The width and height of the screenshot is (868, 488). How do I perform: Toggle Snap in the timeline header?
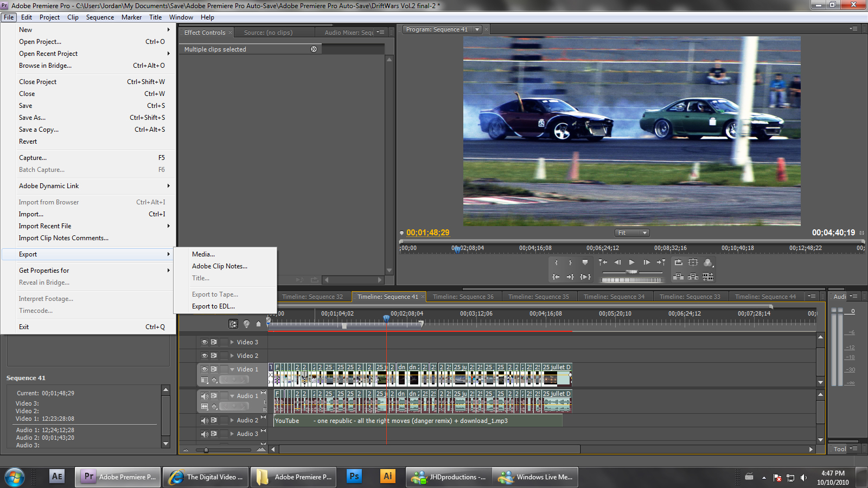coord(233,324)
